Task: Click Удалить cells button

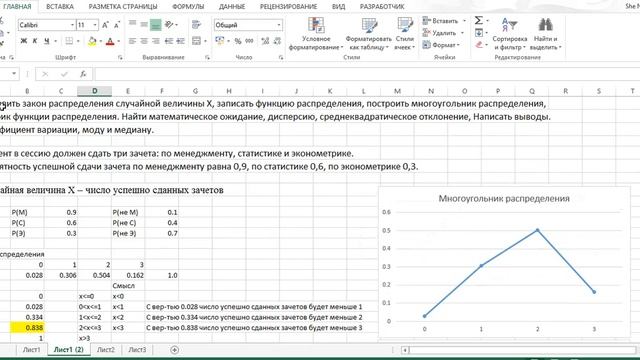Action: click(440, 33)
